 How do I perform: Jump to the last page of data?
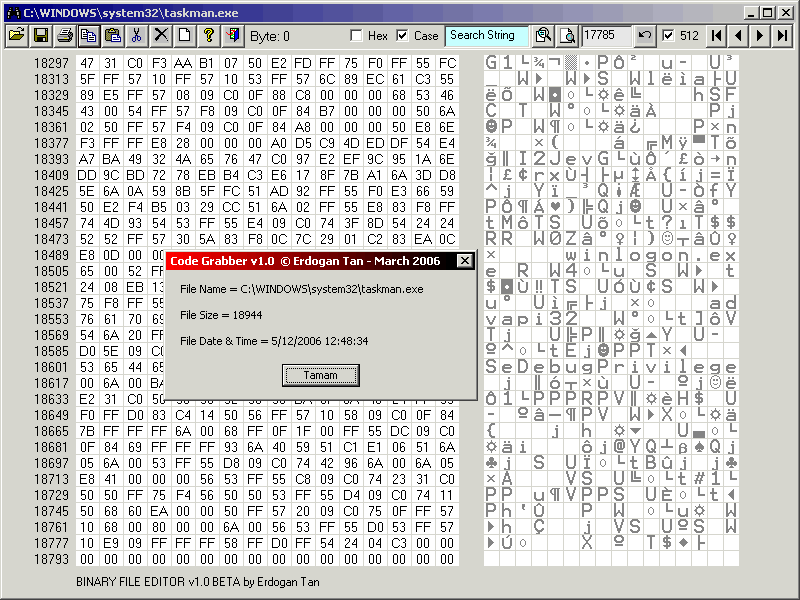783,35
